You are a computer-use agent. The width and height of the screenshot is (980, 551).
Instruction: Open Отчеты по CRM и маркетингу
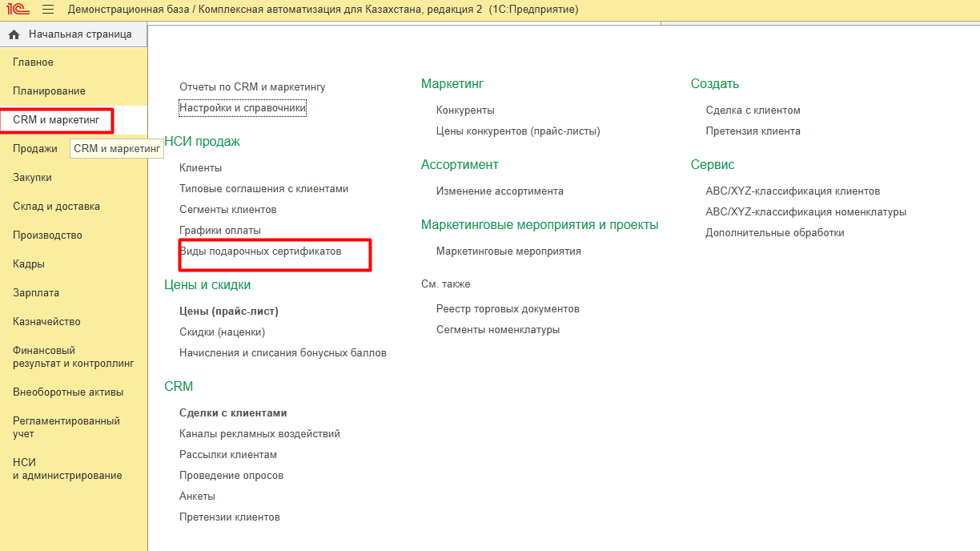pyautogui.click(x=252, y=86)
